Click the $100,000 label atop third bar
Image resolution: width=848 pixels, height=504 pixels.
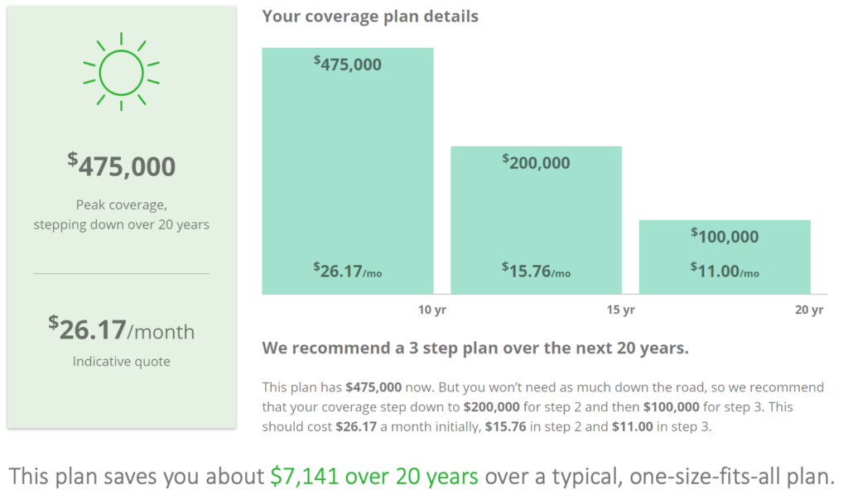(x=725, y=236)
